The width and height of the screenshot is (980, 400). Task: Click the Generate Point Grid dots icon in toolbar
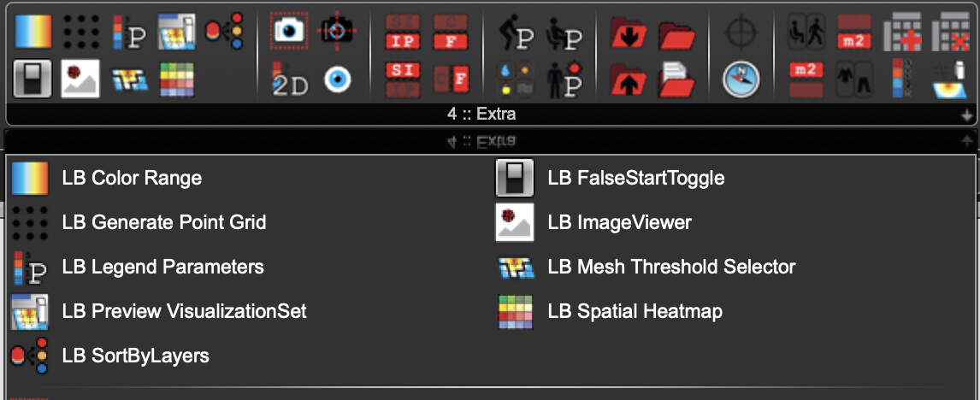(x=81, y=32)
